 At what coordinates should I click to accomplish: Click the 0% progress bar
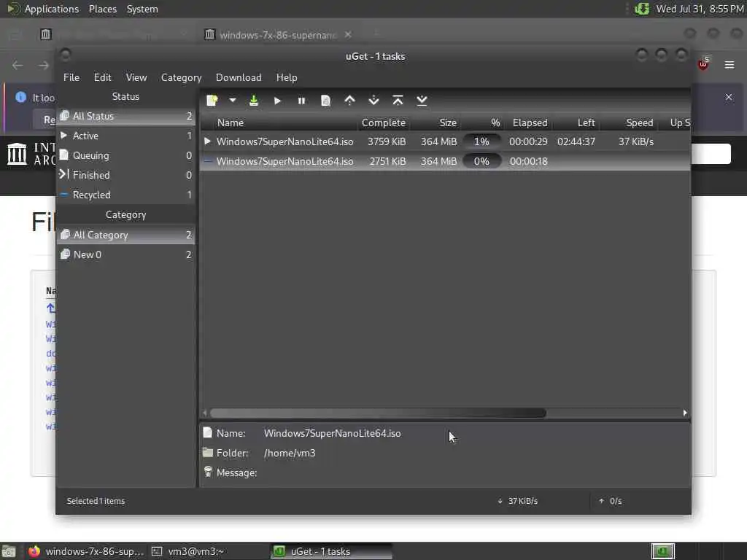[481, 161]
